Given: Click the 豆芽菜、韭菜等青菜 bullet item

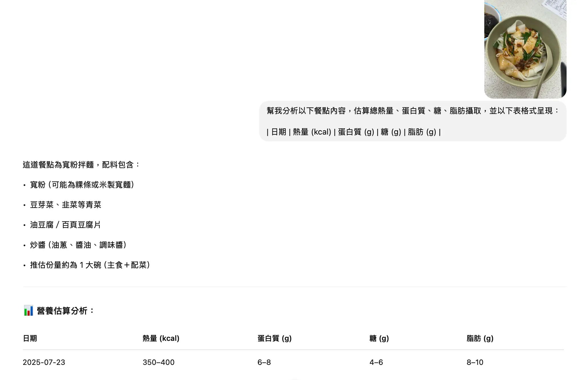Looking at the screenshot, I should [x=66, y=205].
